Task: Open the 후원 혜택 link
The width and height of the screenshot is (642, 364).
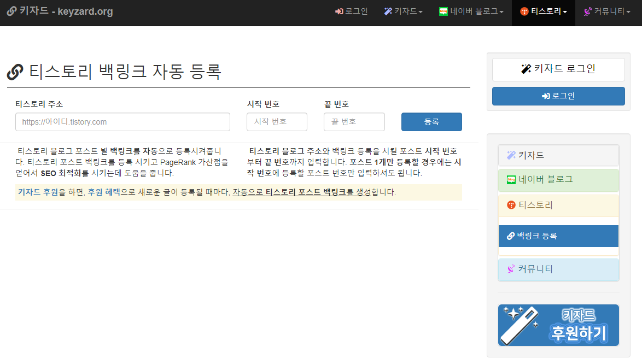Action: pyautogui.click(x=104, y=192)
